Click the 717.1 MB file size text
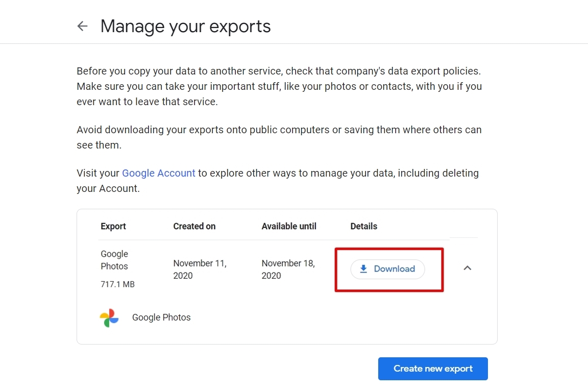 pyautogui.click(x=117, y=284)
